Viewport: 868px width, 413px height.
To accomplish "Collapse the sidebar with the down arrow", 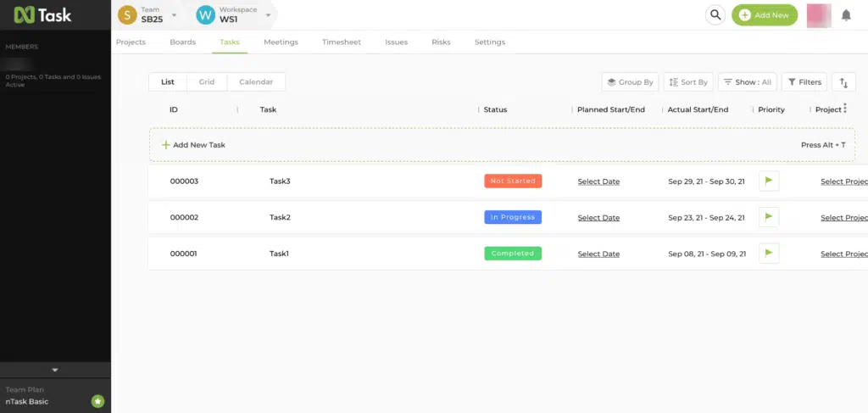I will pyautogui.click(x=55, y=370).
